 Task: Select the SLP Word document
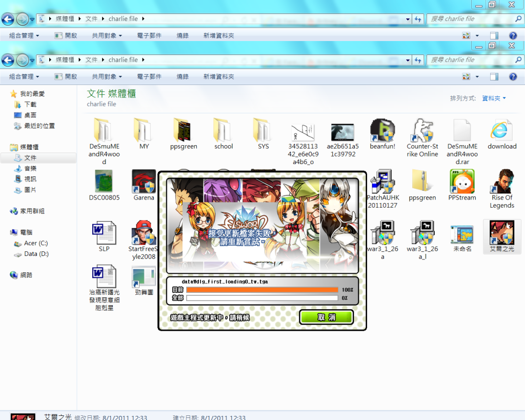click(104, 236)
